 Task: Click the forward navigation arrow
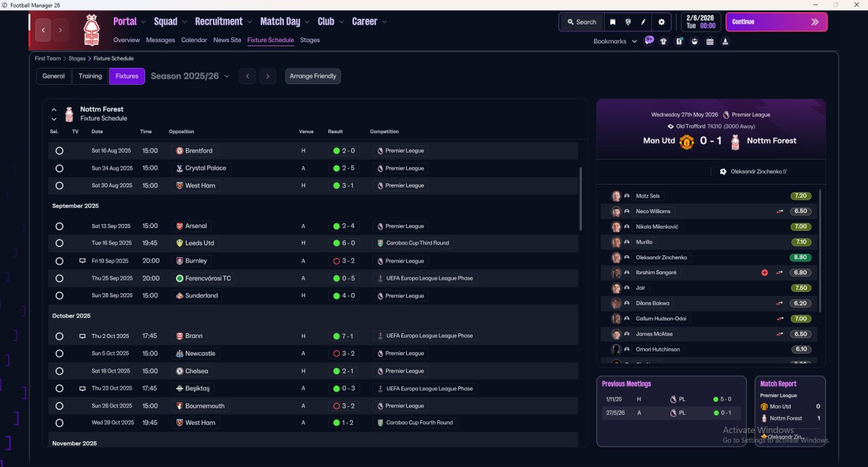point(60,30)
